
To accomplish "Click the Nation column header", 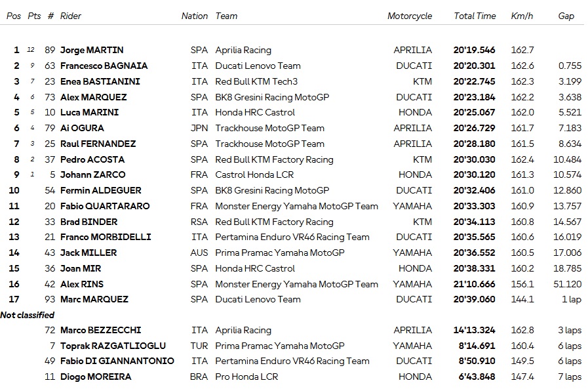I will pyautogui.click(x=195, y=16).
